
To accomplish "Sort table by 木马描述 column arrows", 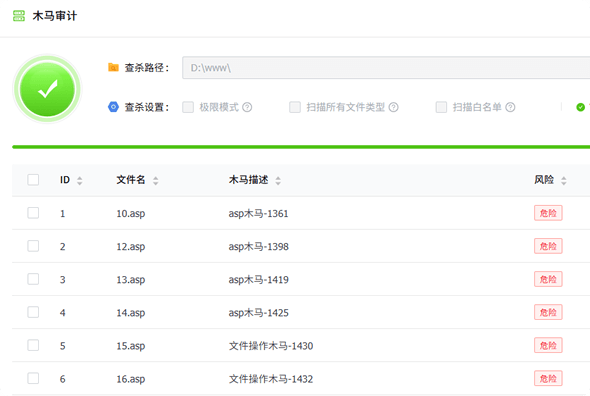I will point(278,181).
